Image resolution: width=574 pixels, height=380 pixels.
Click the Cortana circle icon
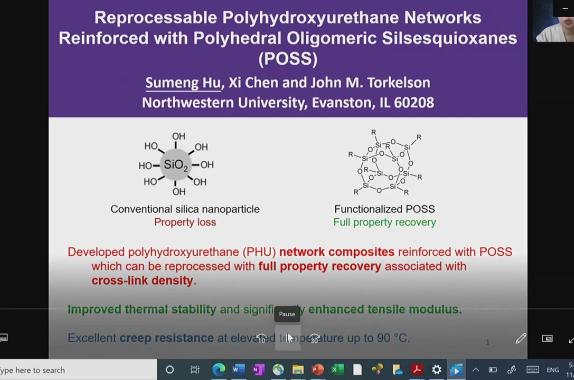coord(169,370)
